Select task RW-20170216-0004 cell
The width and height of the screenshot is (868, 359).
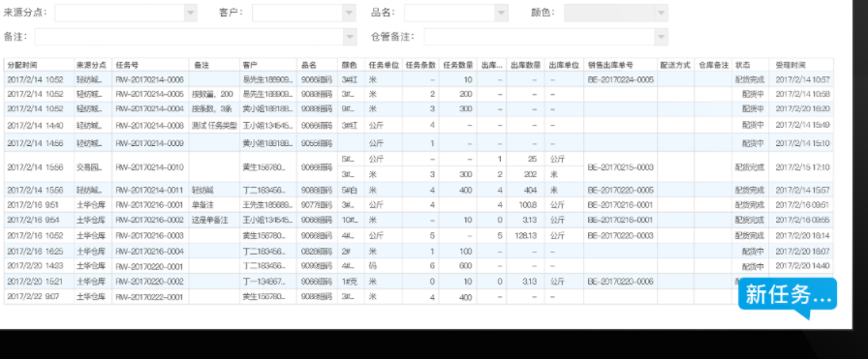150,252
